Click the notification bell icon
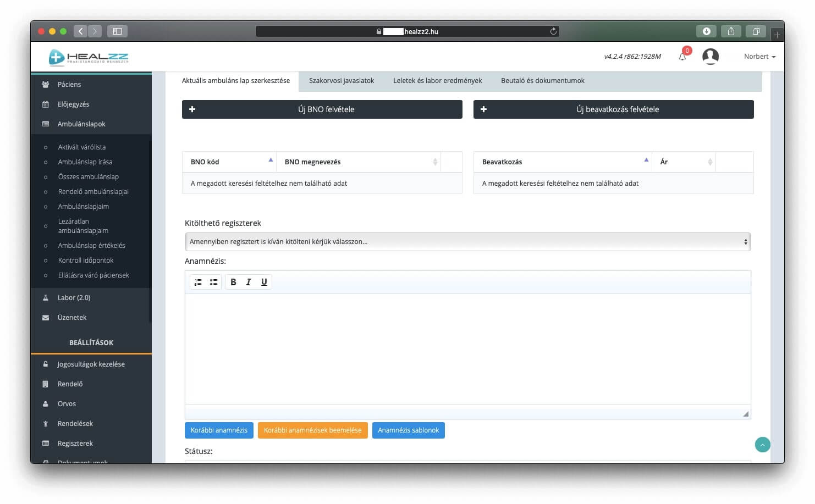Image resolution: width=815 pixels, height=504 pixels. point(682,56)
